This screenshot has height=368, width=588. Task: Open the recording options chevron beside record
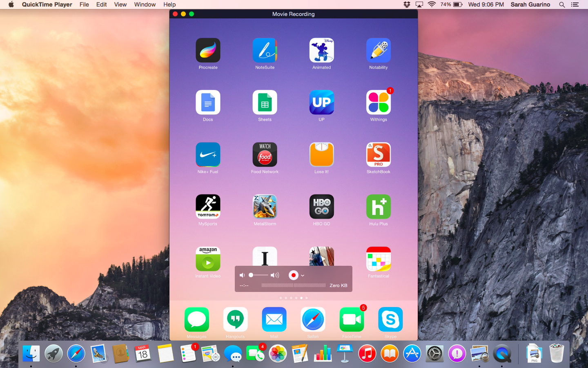(303, 276)
